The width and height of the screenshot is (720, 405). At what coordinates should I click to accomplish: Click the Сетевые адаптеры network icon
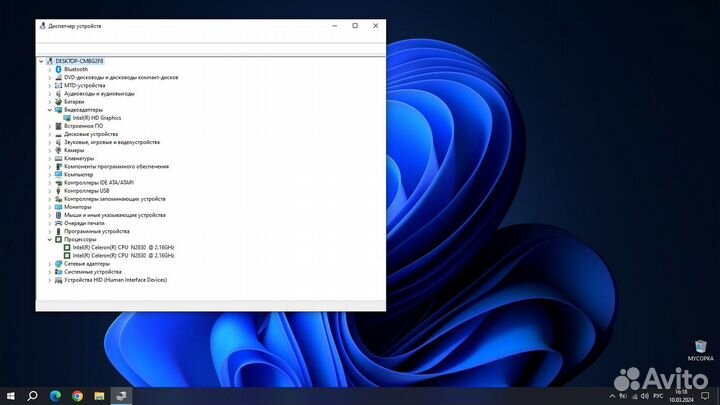(58, 264)
